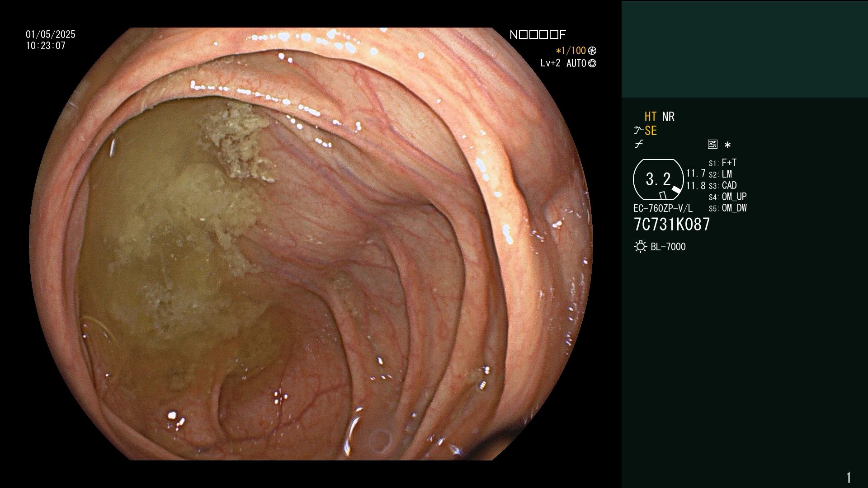Click the shutter speed icon beside 1/100
The image size is (868, 488).
[592, 51]
